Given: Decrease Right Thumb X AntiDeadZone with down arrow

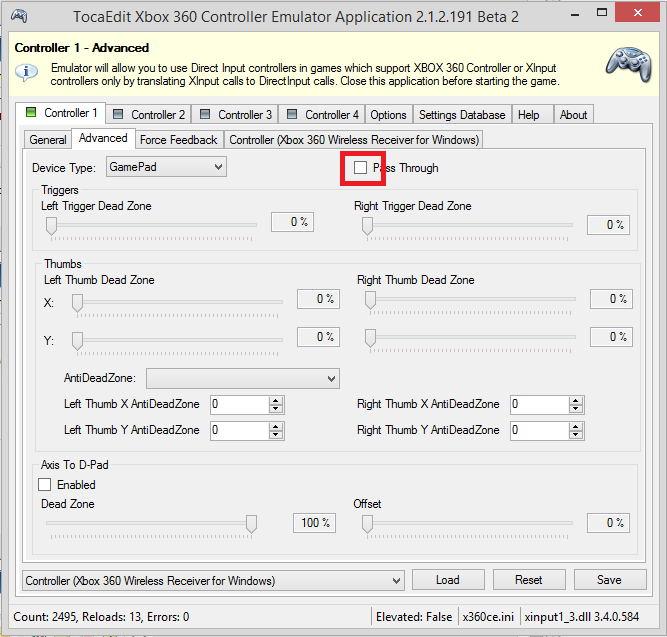Looking at the screenshot, I should pos(576,408).
